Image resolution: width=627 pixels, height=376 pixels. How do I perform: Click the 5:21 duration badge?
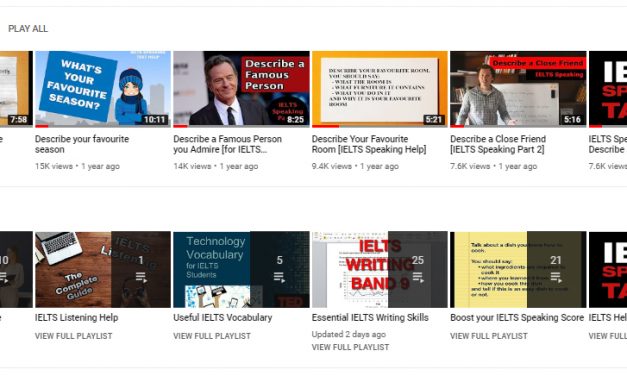(433, 120)
